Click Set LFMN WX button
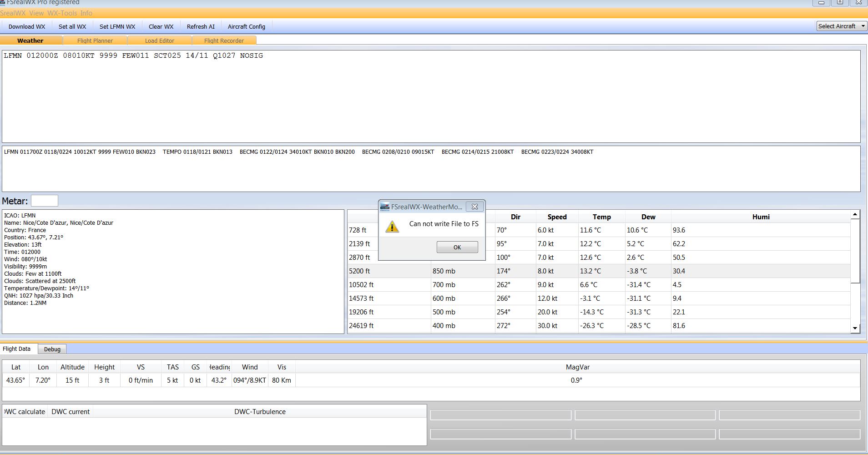The image size is (868, 455). [117, 26]
